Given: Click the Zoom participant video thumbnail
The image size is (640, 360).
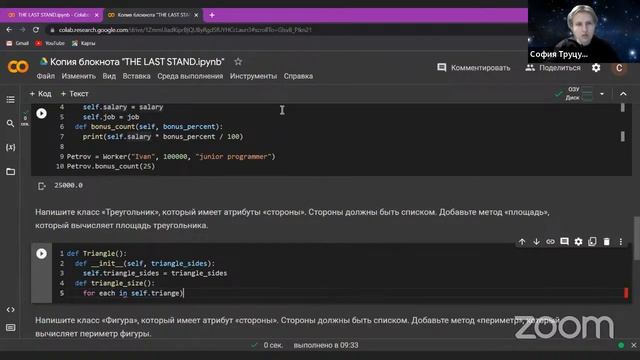Looking at the screenshot, I should point(584,31).
